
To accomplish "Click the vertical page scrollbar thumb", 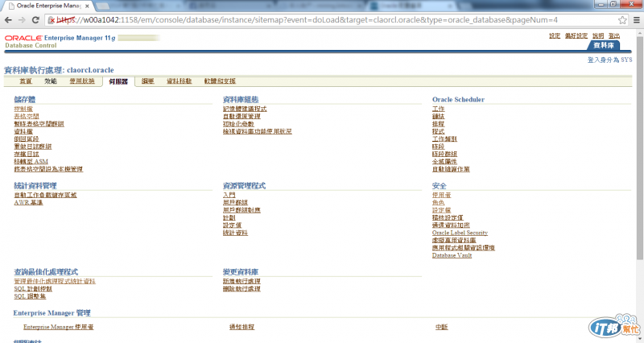I will click(x=640, y=148).
